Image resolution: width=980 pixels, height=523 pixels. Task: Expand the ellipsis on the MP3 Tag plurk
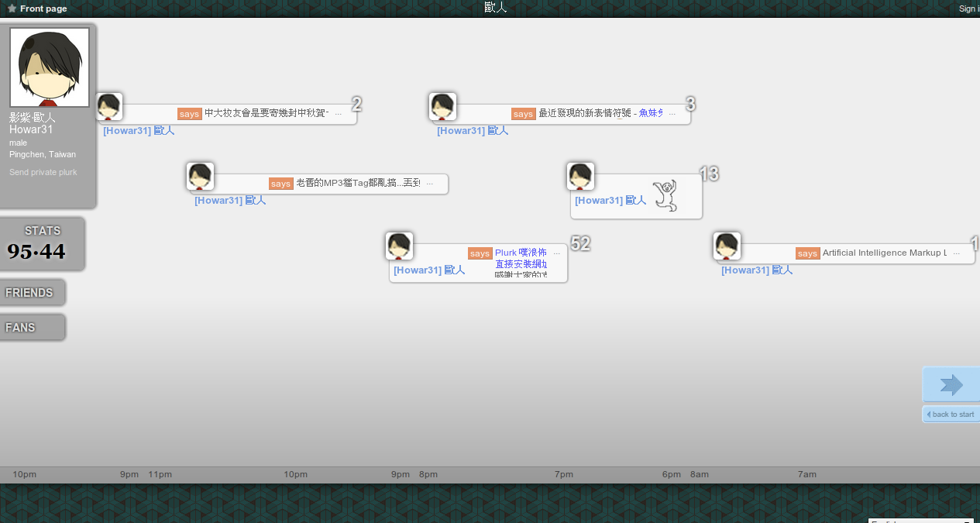(x=430, y=184)
